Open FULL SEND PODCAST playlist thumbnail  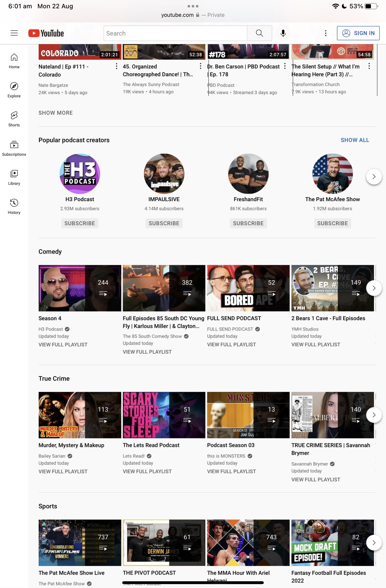(248, 288)
